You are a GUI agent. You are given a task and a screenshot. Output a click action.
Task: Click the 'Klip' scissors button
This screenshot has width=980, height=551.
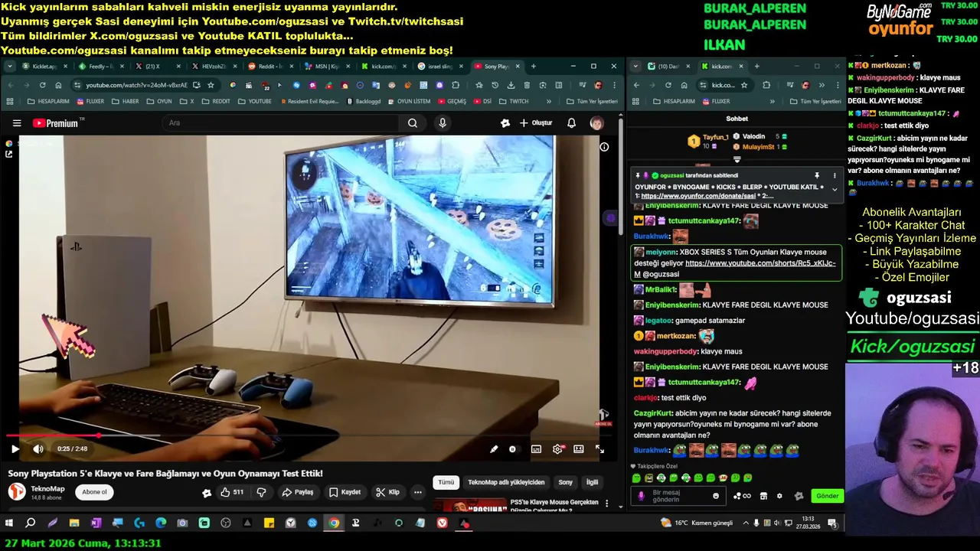click(x=387, y=492)
